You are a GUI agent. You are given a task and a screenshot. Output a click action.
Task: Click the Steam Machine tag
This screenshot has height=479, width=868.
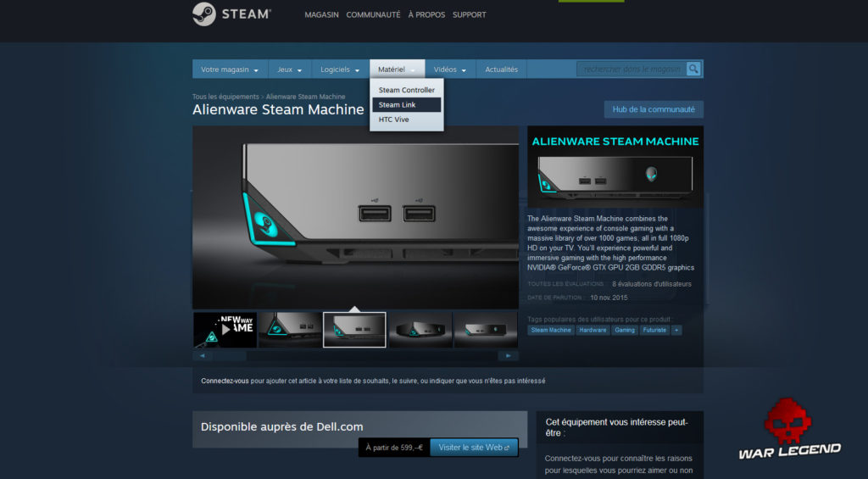click(x=551, y=330)
